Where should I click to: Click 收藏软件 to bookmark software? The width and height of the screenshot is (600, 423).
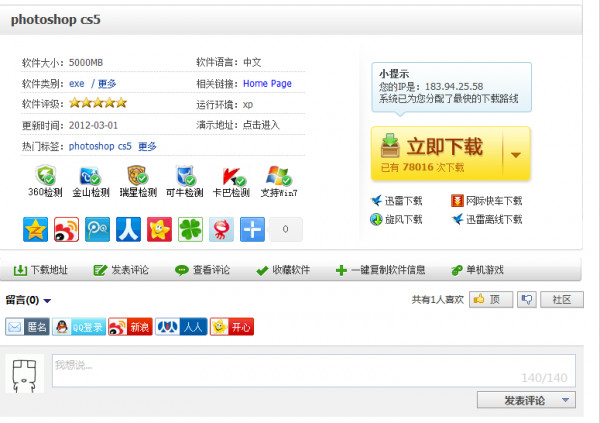(283, 270)
